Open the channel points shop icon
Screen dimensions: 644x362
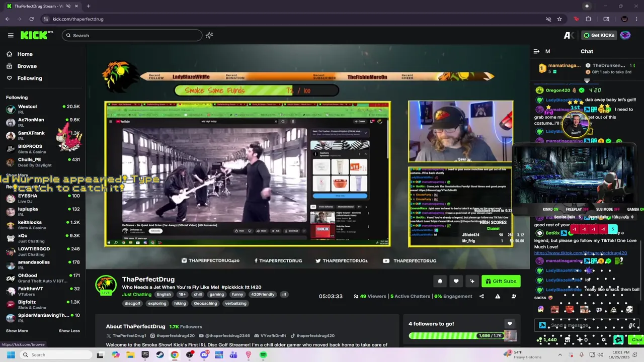[568, 340]
